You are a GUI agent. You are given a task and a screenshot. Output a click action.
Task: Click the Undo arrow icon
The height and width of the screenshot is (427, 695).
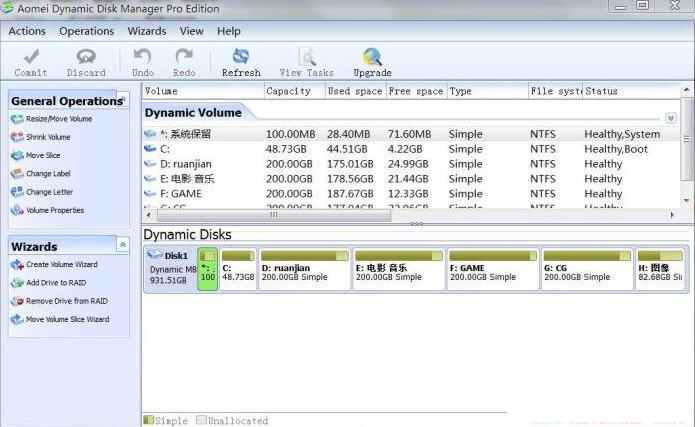pos(142,57)
